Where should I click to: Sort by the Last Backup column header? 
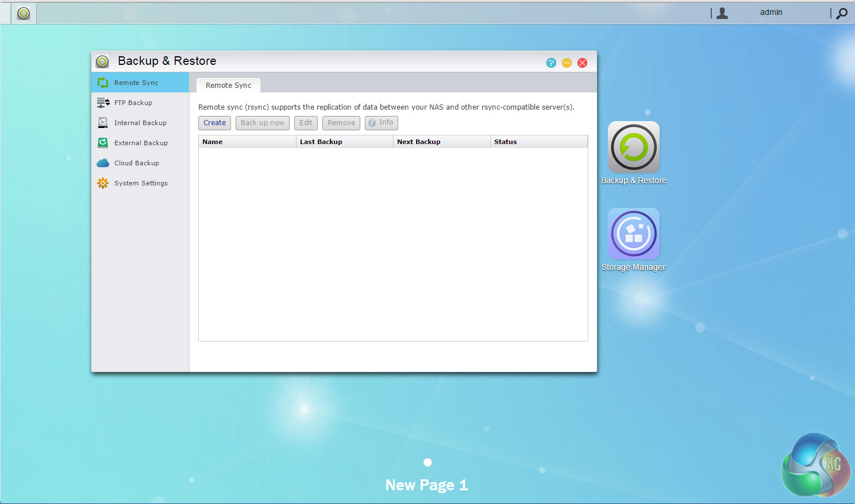click(x=345, y=142)
